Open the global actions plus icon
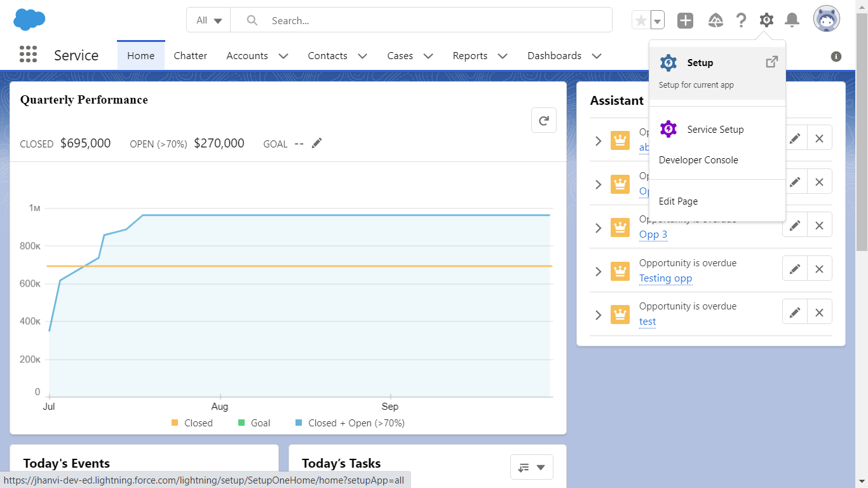The height and width of the screenshot is (488, 868). [685, 20]
